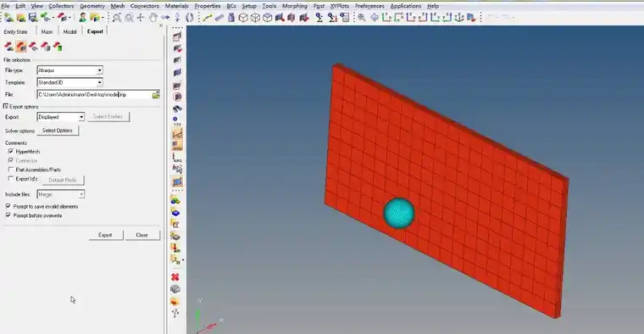Open the File type Abaqus dropdown

(x=99, y=70)
